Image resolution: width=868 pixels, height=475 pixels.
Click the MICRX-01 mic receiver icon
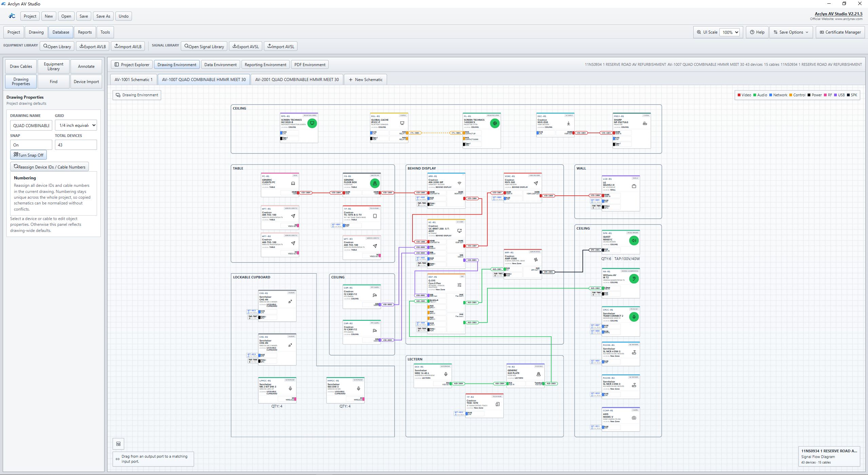tap(634, 352)
